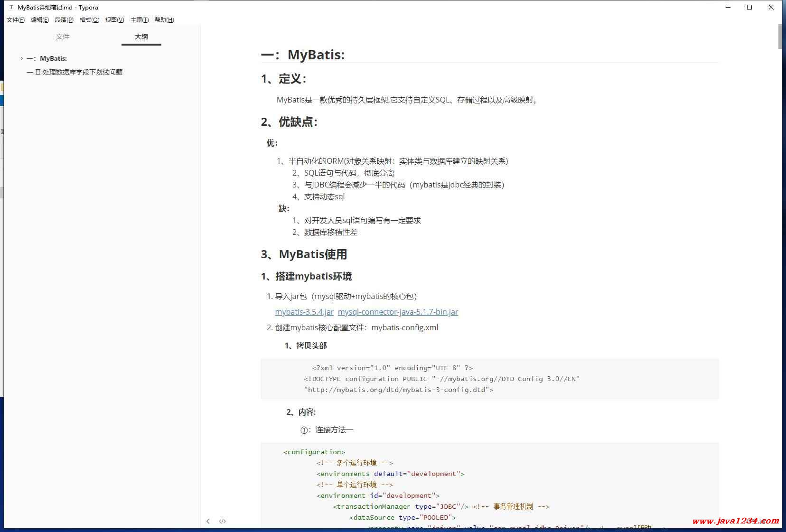This screenshot has height=532, width=786.
Task: Click Typora app icon in title bar
Action: (11, 7)
